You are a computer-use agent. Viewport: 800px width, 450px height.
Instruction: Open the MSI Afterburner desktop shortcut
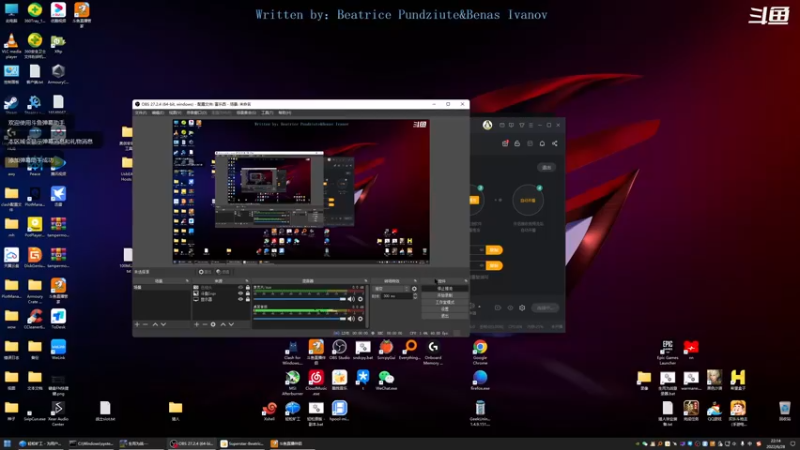292,383
